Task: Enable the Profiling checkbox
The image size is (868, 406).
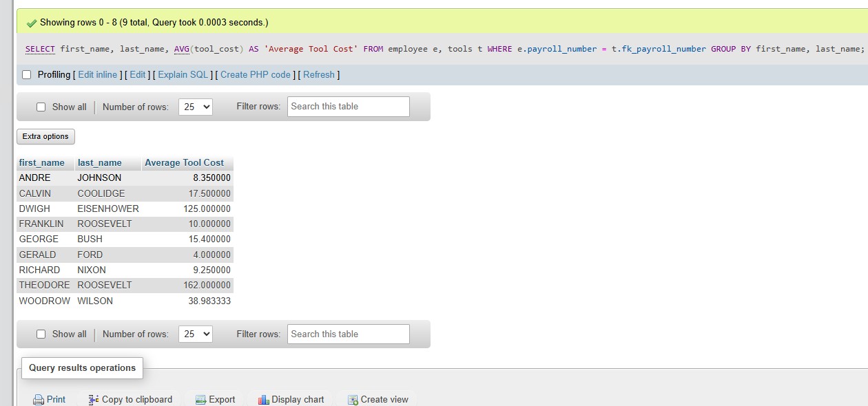Action: pos(27,74)
